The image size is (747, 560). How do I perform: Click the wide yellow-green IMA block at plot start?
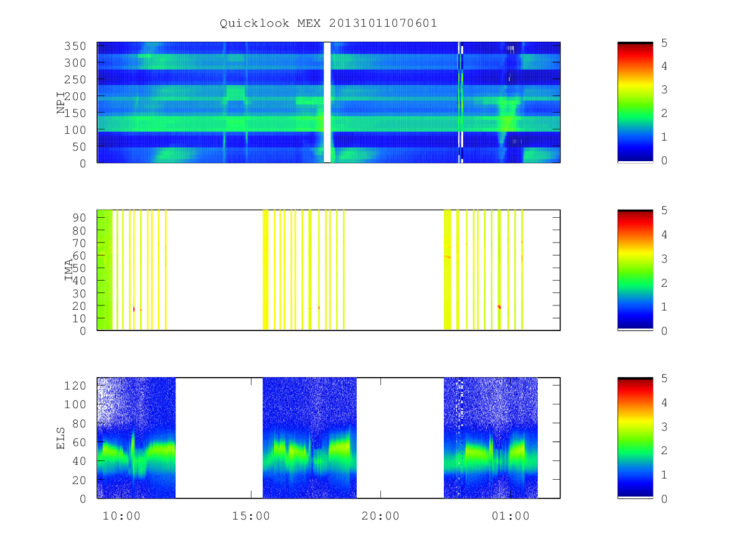tap(105, 270)
